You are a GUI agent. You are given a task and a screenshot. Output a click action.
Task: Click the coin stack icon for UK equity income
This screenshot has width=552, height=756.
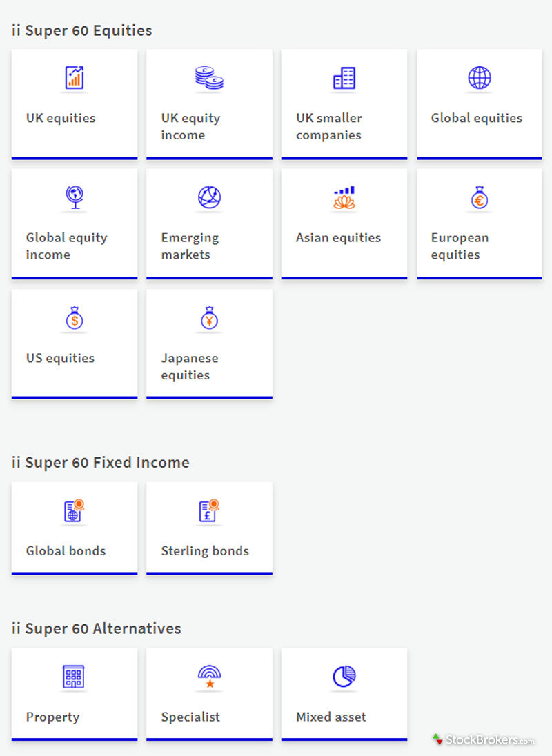pos(208,78)
